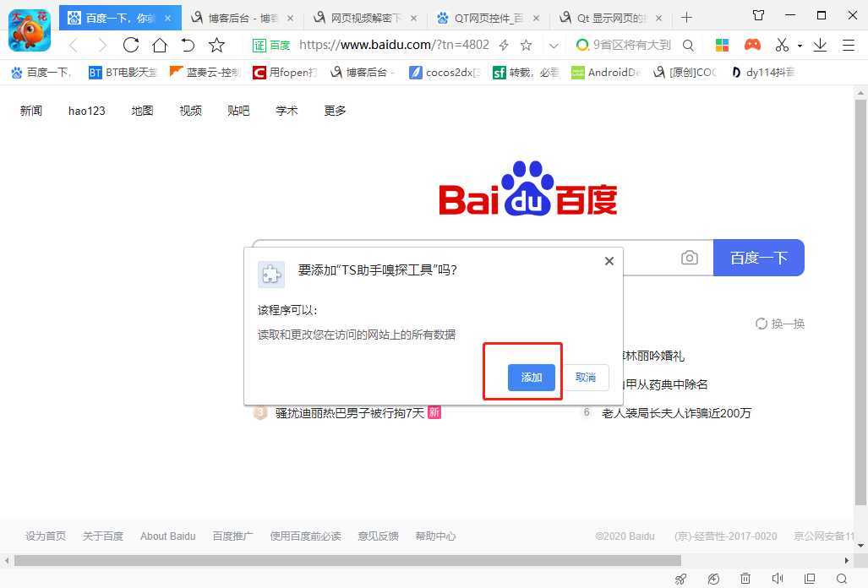Open the 贴吧 link
The image size is (868, 588).
pos(238,111)
